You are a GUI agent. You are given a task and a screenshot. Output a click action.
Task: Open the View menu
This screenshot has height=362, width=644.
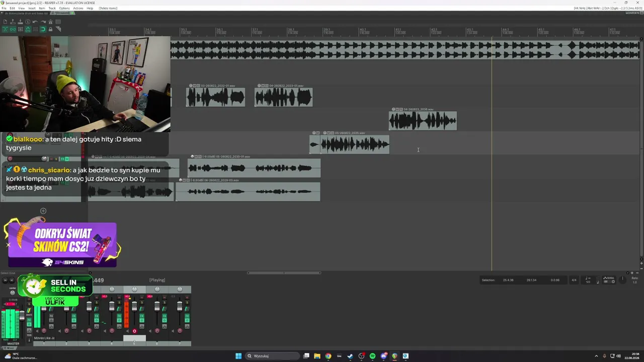(x=21, y=8)
